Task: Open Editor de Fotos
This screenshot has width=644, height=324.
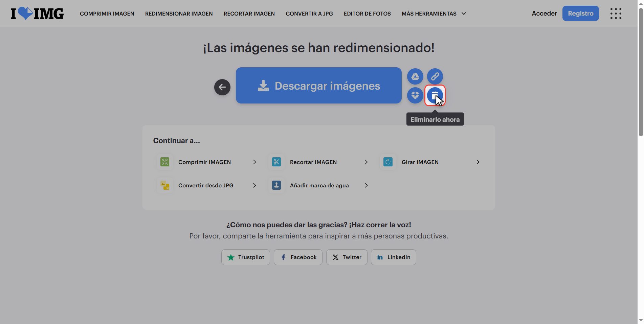Action: [367, 14]
